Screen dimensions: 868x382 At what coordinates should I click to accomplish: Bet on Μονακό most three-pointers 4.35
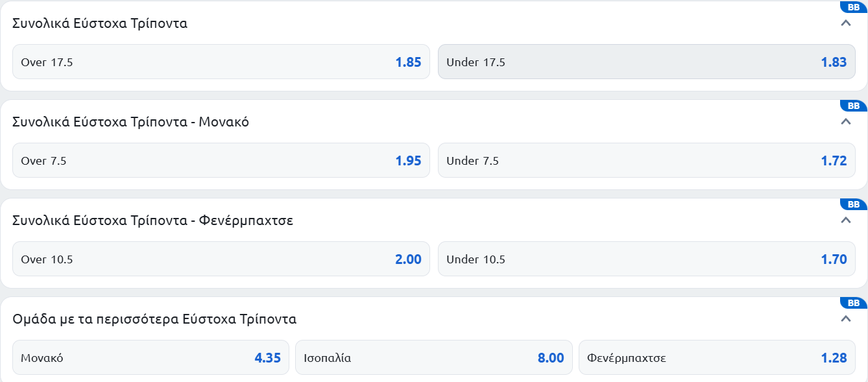(151, 357)
